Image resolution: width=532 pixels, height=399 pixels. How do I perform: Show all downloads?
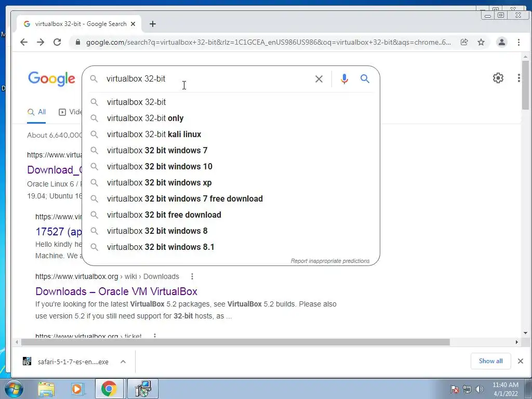point(490,361)
